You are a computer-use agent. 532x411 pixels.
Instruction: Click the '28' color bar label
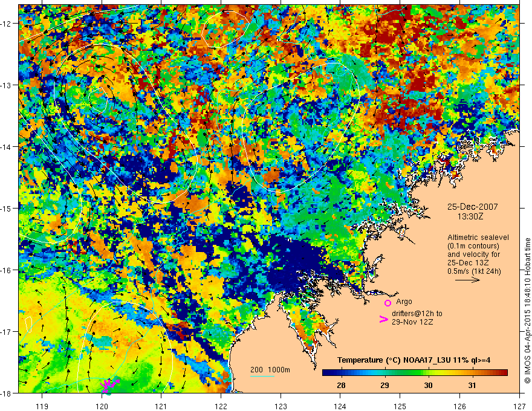point(341,385)
